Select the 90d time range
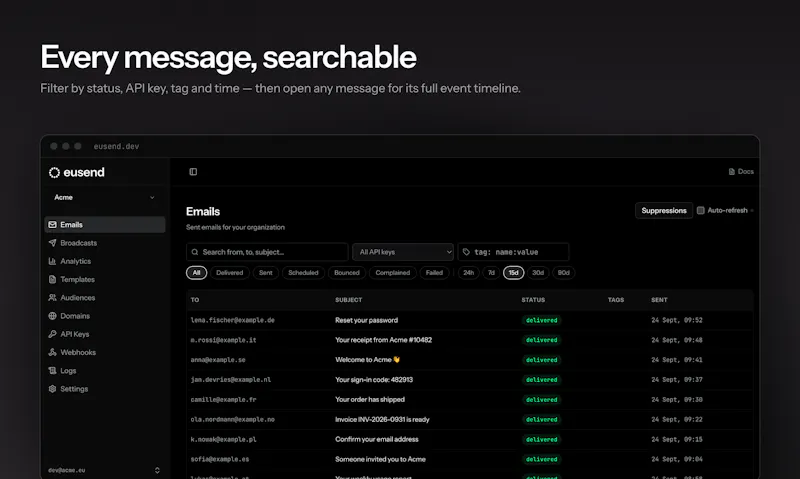 [x=563, y=273]
